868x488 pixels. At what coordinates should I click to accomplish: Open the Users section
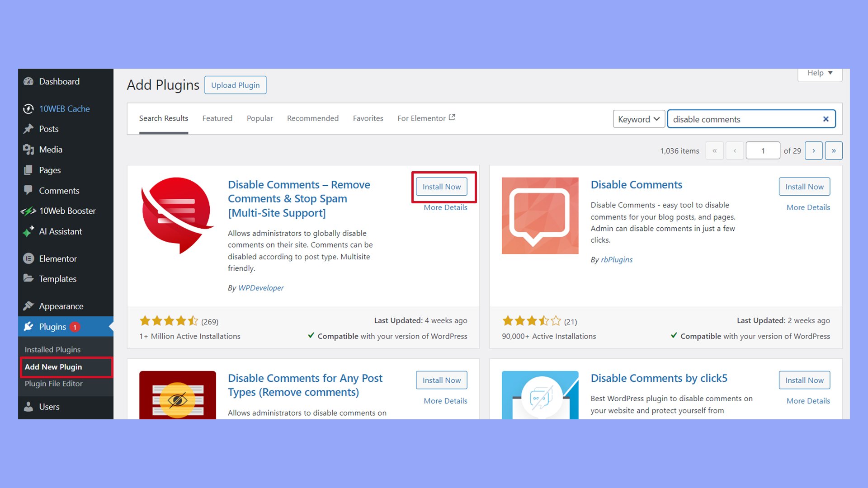[x=49, y=407]
